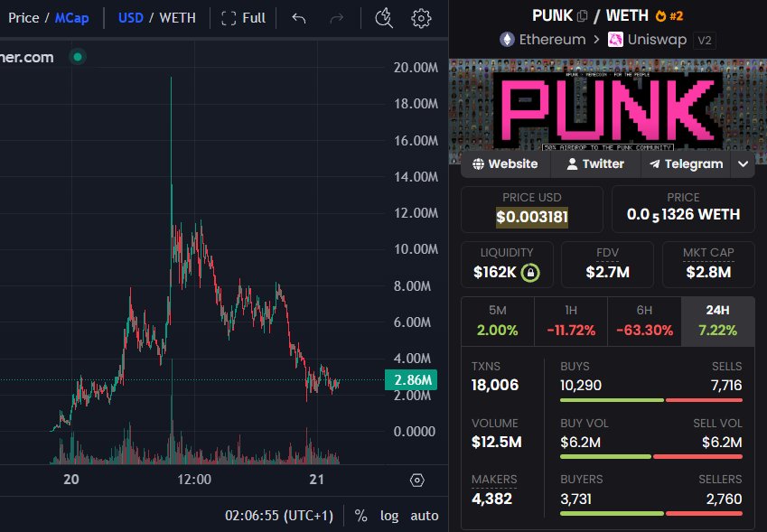Toggle percent scale on chart
Viewport: 767px width, 532px height.
(361, 516)
